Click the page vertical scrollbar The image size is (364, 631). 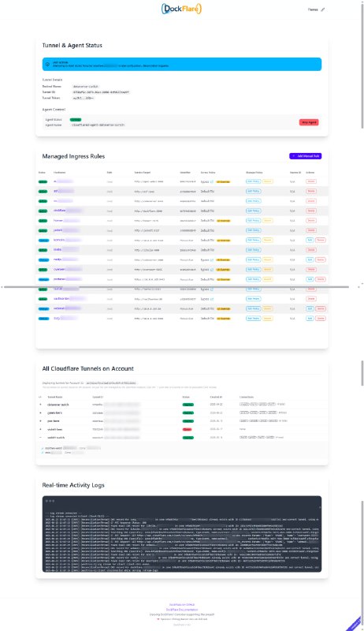(x=362, y=65)
